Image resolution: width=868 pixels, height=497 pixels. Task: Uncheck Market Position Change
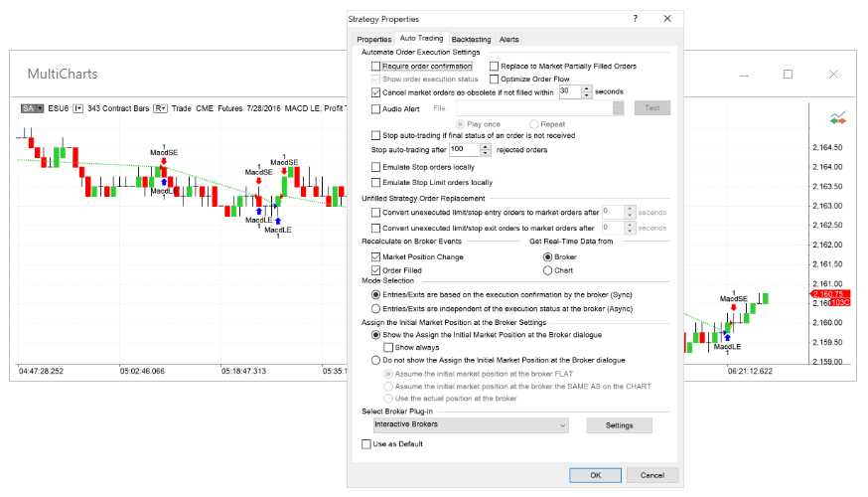tap(375, 256)
